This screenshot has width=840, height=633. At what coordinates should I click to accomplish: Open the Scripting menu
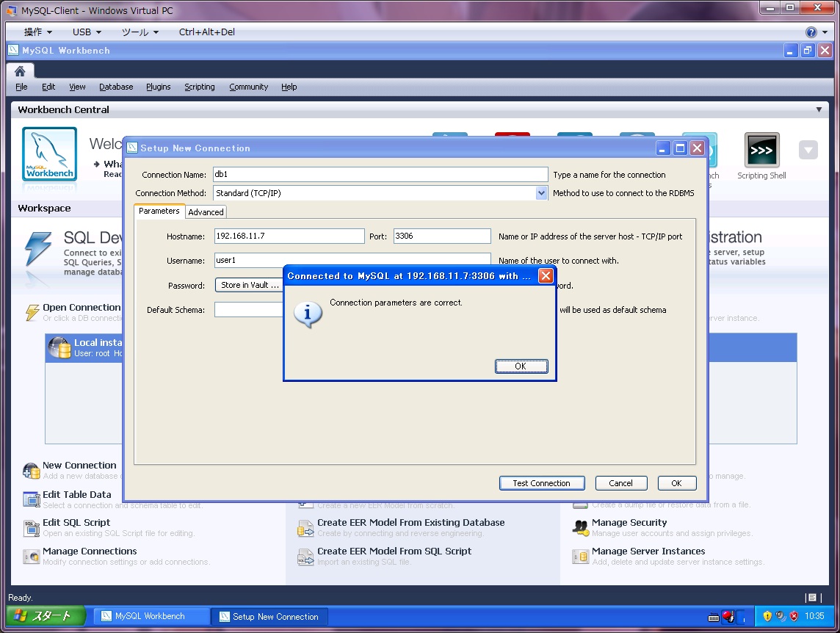[x=199, y=87]
